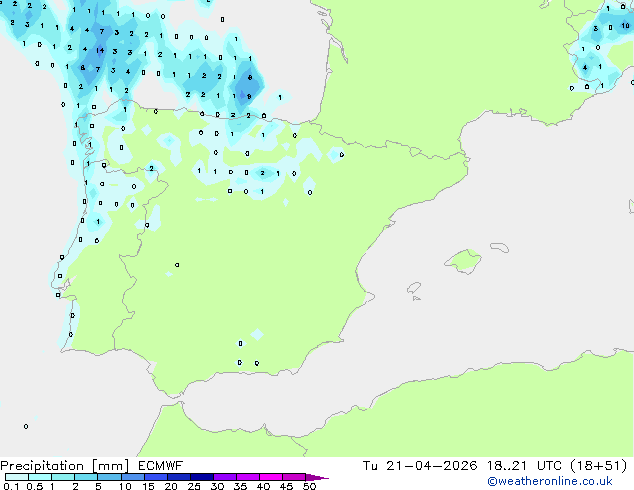The height and width of the screenshot is (490, 634).
Task: Click the '10' precipitation value near Italy
Action: [625, 26]
